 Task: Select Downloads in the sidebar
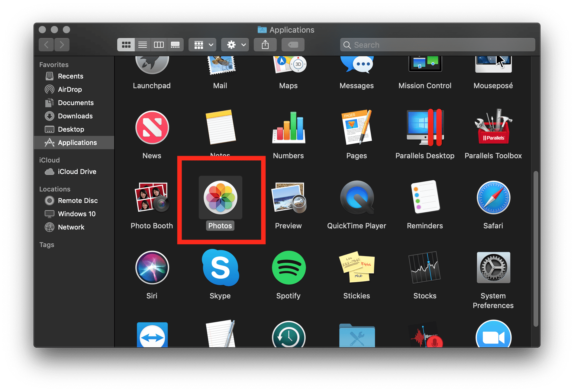click(x=75, y=116)
